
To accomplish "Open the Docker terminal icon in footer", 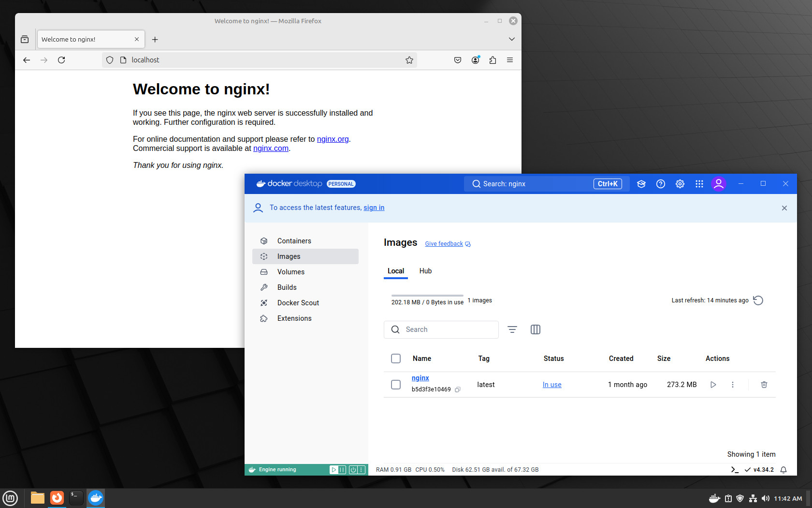I will click(x=735, y=470).
